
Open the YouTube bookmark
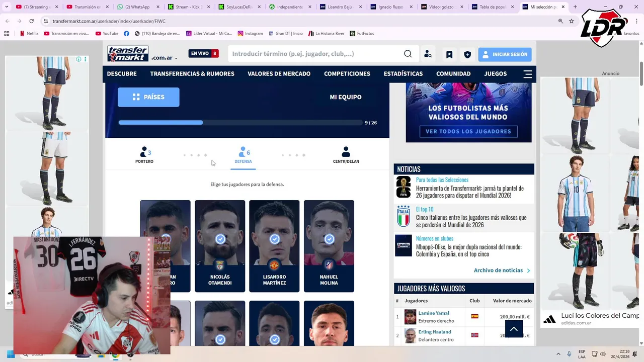pos(107,33)
